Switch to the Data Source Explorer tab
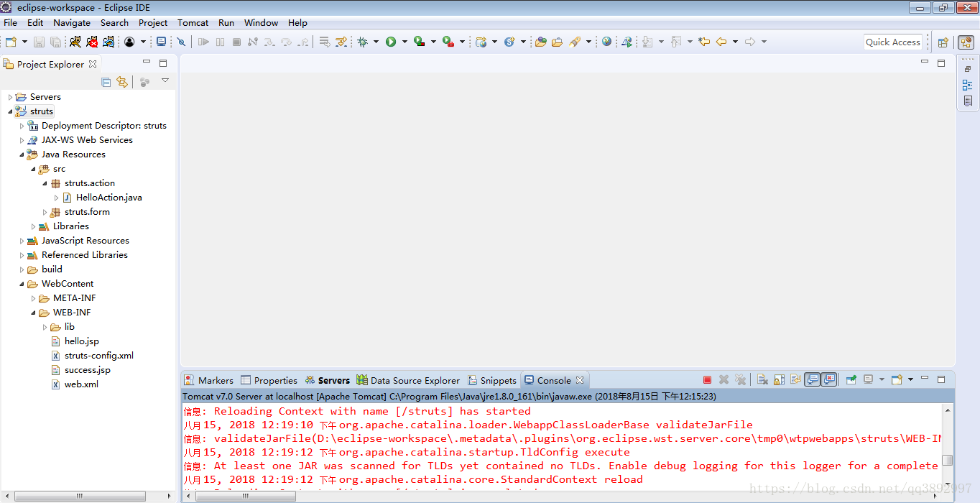 408,380
